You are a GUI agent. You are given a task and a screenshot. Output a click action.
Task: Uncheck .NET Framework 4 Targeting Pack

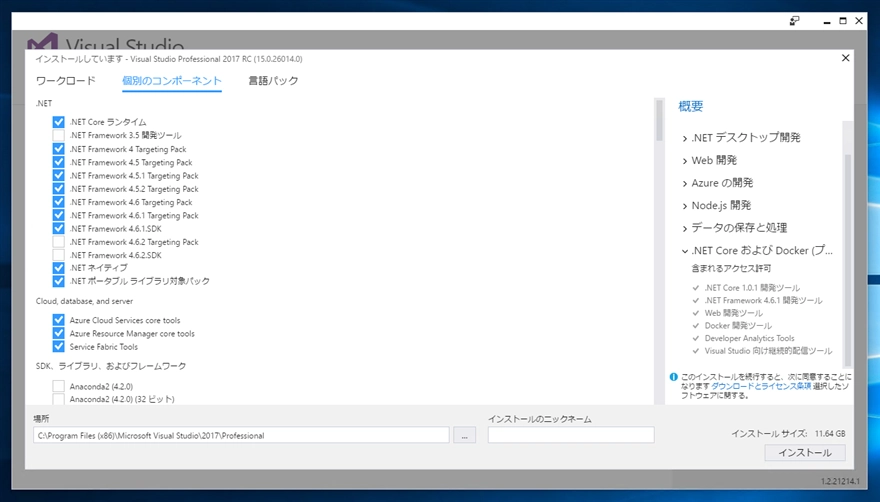click(x=58, y=149)
